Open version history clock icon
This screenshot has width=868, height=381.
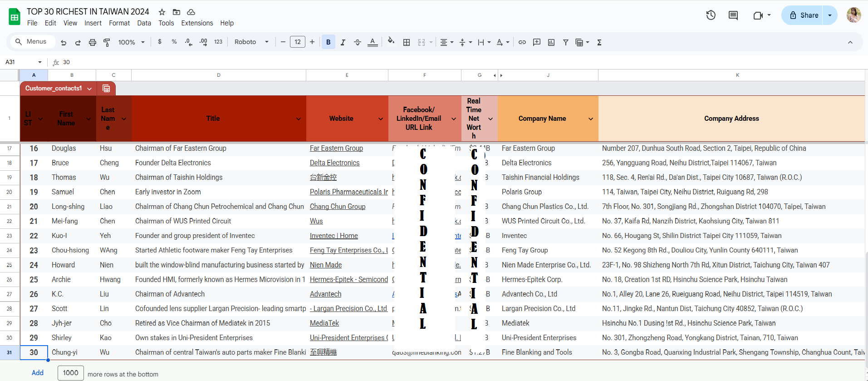tap(711, 15)
